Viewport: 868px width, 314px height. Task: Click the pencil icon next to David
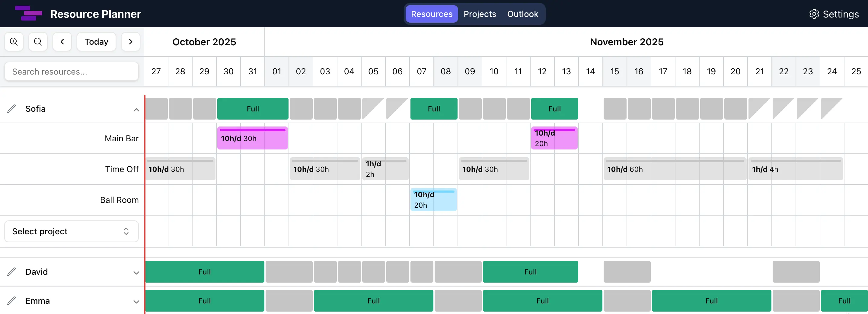[11, 272]
